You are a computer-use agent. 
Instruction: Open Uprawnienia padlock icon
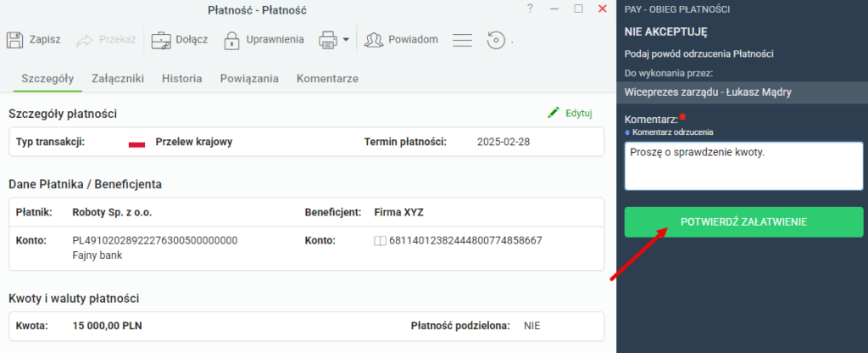[x=231, y=40]
